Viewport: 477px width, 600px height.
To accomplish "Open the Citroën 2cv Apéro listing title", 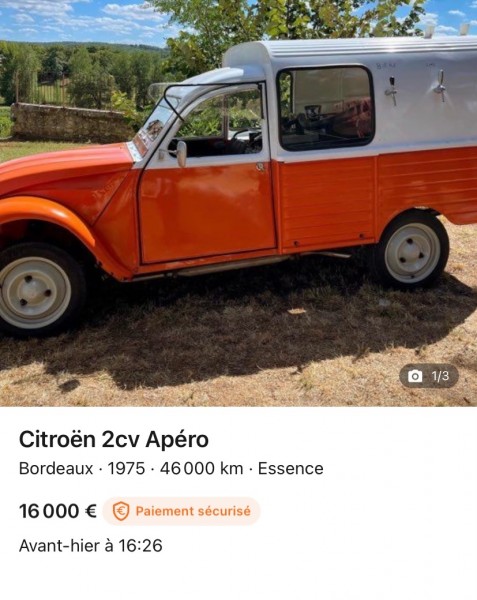I will (114, 439).
